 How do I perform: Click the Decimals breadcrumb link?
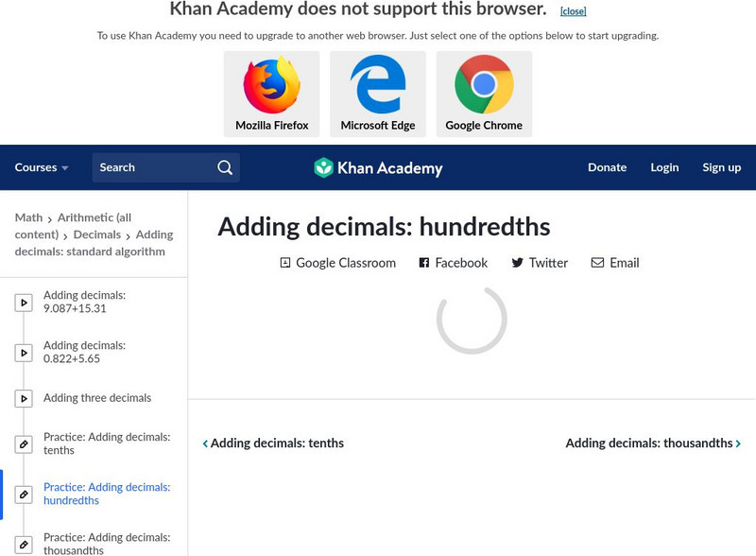tap(97, 235)
